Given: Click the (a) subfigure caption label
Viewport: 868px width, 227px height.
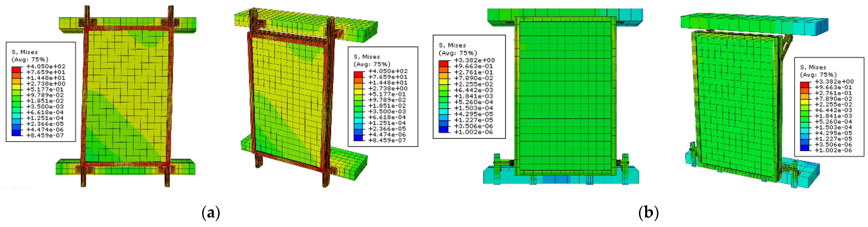Looking at the screenshot, I should click(211, 213).
